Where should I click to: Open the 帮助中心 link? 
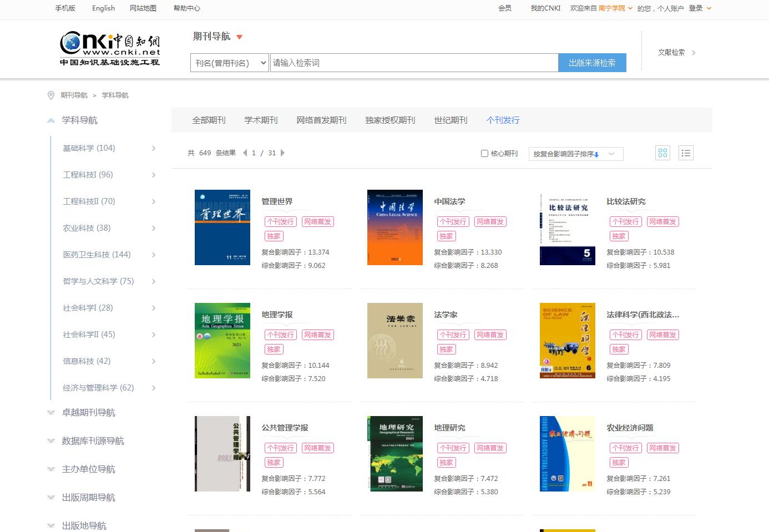pyautogui.click(x=186, y=8)
